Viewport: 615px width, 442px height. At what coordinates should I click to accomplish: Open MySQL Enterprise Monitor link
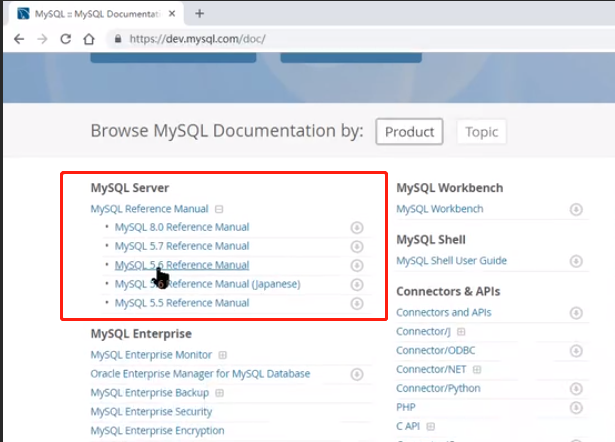[x=151, y=355]
